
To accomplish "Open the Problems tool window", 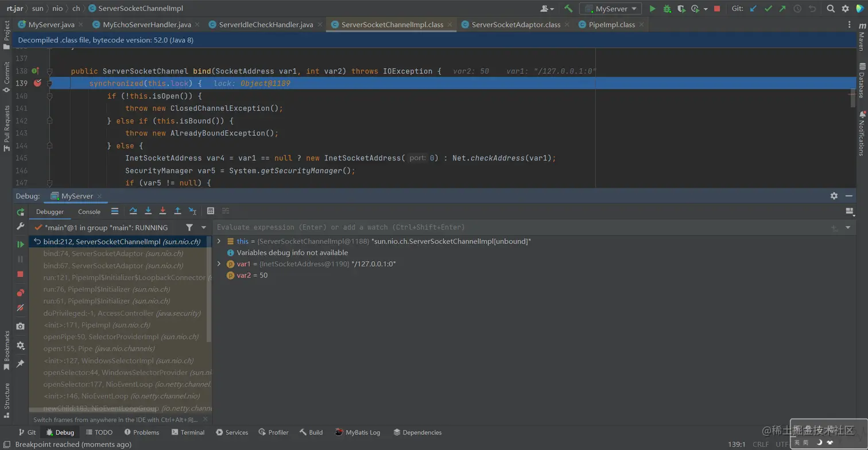I will [142, 433].
